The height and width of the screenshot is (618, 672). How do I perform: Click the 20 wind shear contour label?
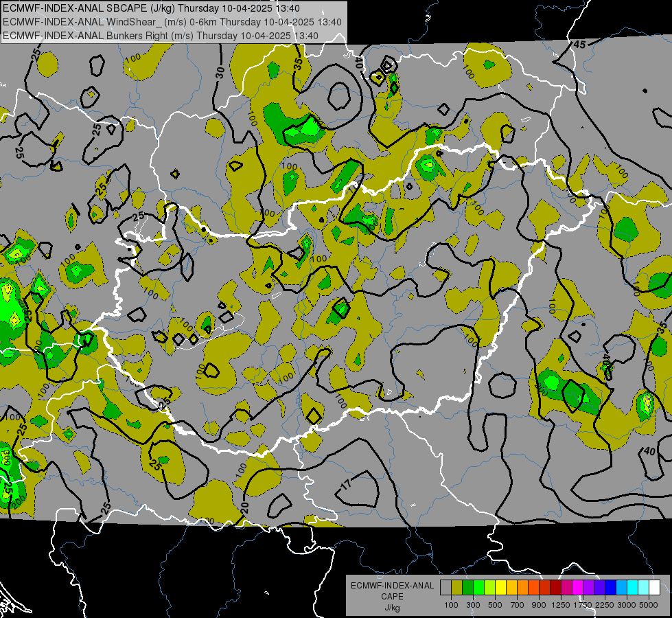(x=245, y=507)
